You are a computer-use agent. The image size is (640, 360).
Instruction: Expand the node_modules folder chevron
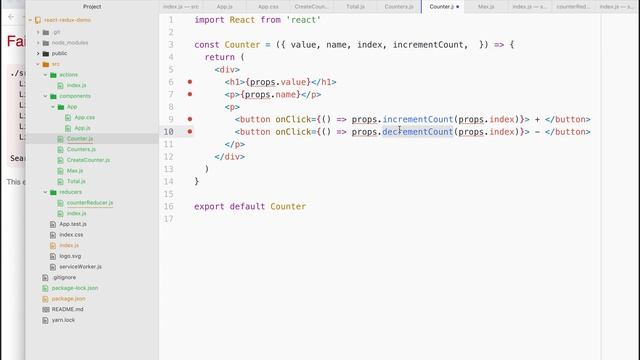pyautogui.click(x=38, y=43)
